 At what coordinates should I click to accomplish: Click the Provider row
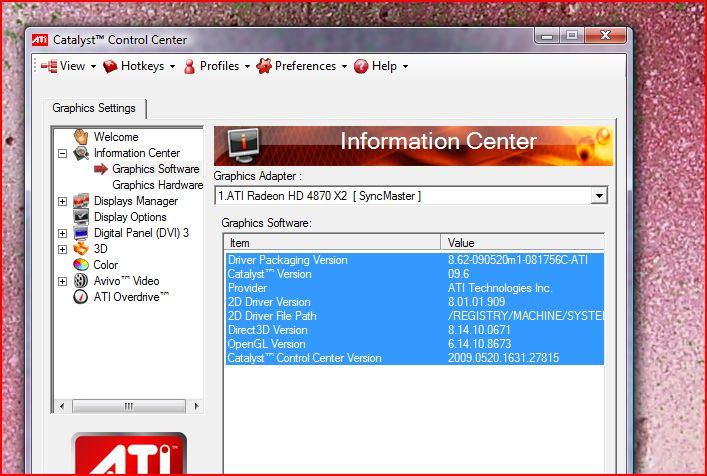tap(415, 288)
